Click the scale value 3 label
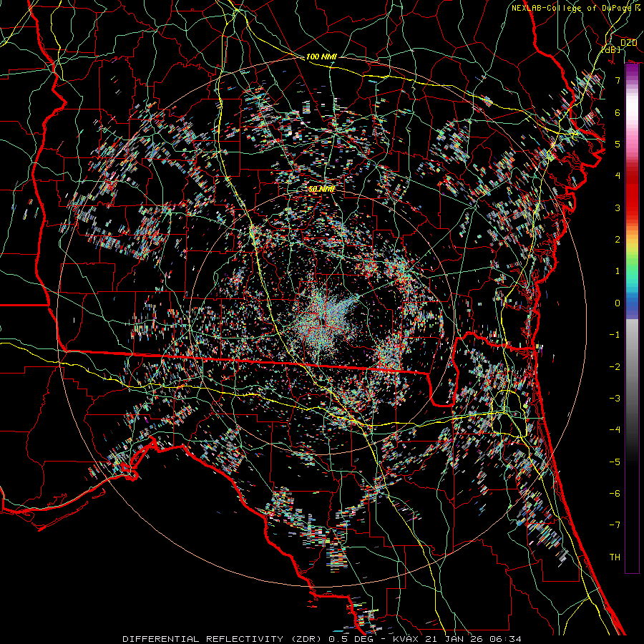The height and width of the screenshot is (644, 644). (x=618, y=208)
